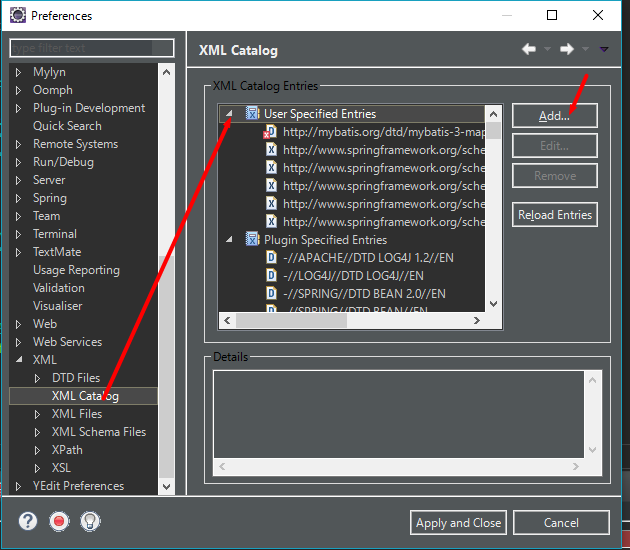
Task: Click the preference tree scroll up arrow
Action: (x=166, y=72)
